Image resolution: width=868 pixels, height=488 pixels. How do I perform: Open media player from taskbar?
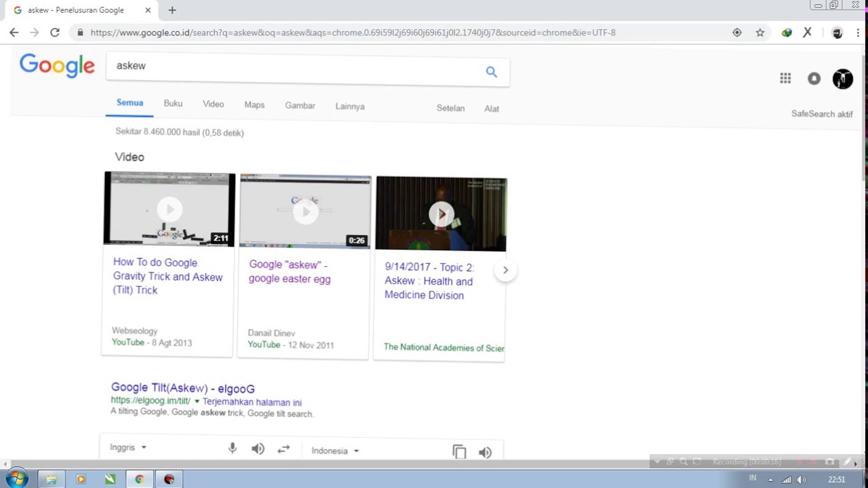(81, 479)
